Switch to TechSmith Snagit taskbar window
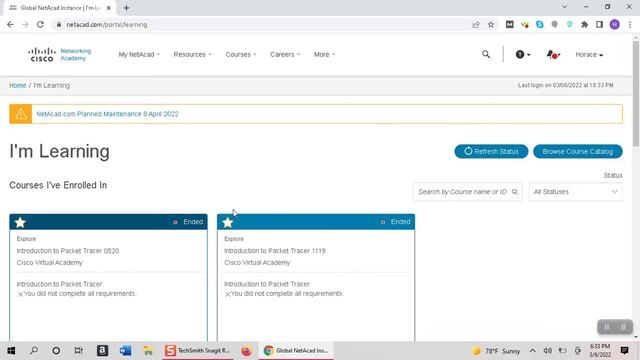 tap(198, 351)
